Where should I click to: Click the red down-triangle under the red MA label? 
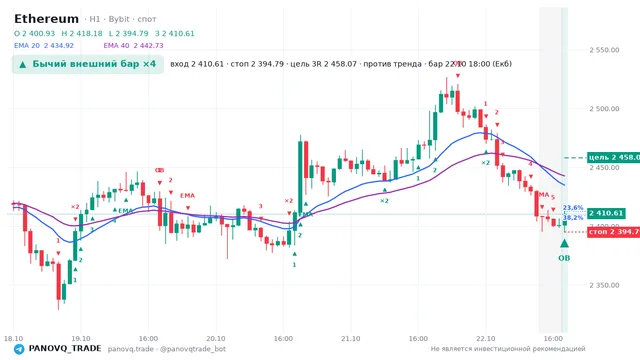point(542,207)
